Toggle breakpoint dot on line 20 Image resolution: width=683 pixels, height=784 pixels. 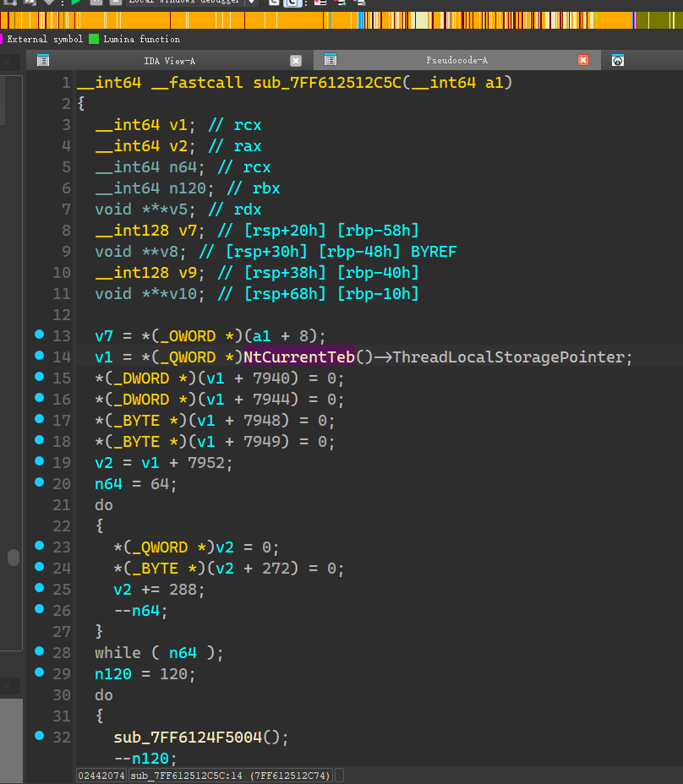tap(40, 482)
